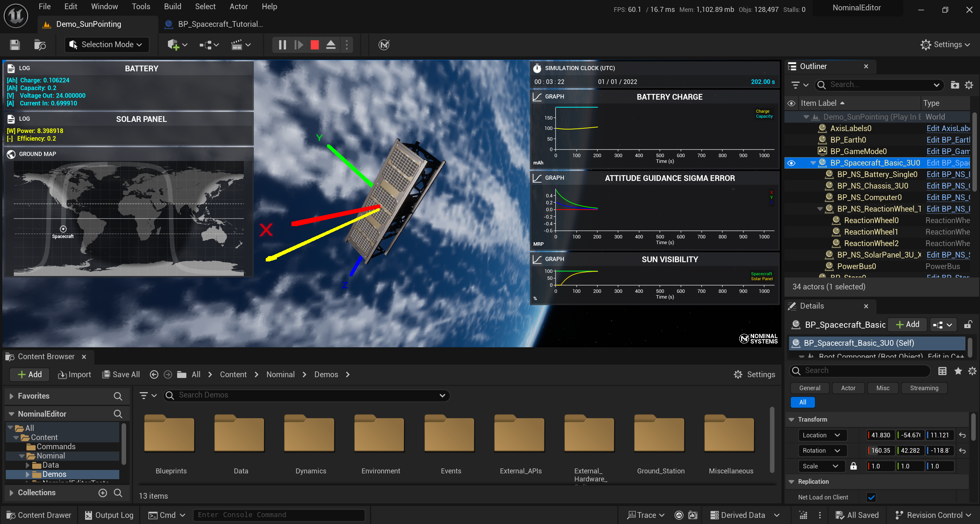Open the Cinematics clapperboard dropdown
The image size is (980, 524).
coord(241,45)
